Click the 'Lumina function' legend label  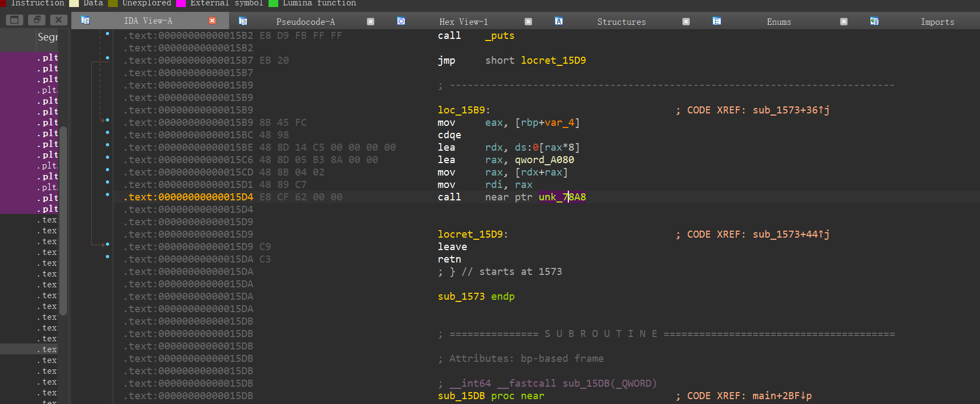coord(319,3)
